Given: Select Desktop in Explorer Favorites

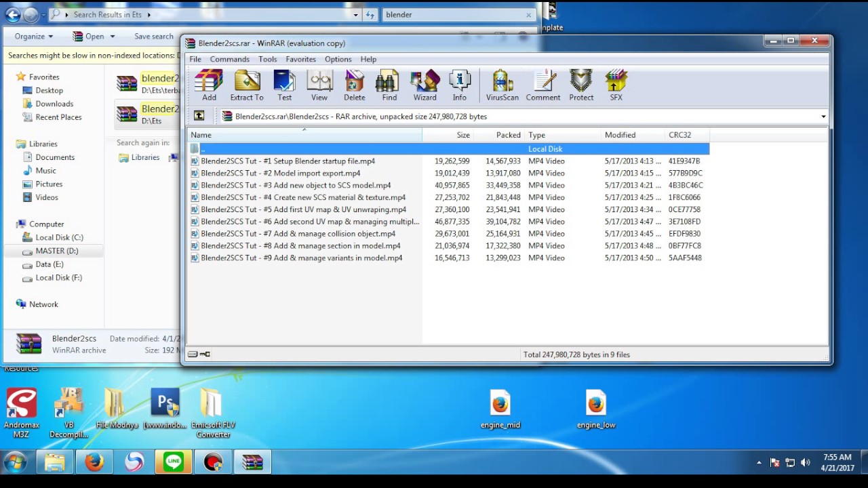Looking at the screenshot, I should (49, 90).
